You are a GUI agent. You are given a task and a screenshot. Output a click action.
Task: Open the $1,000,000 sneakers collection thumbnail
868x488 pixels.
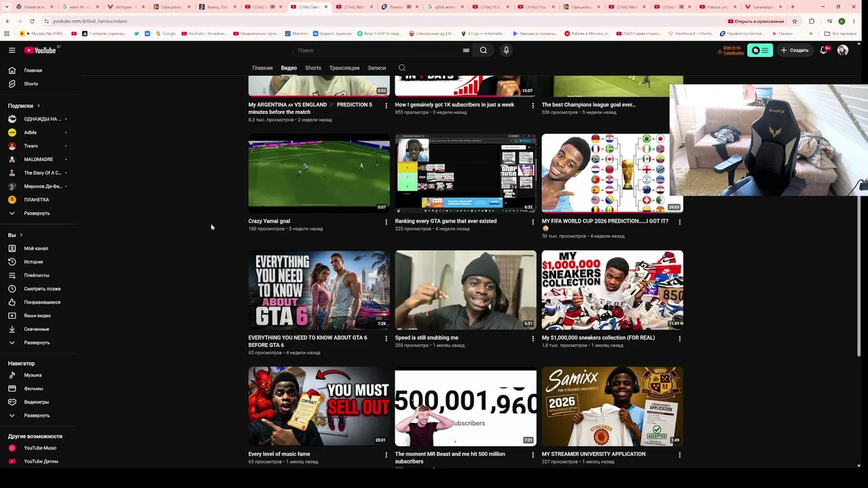612,290
